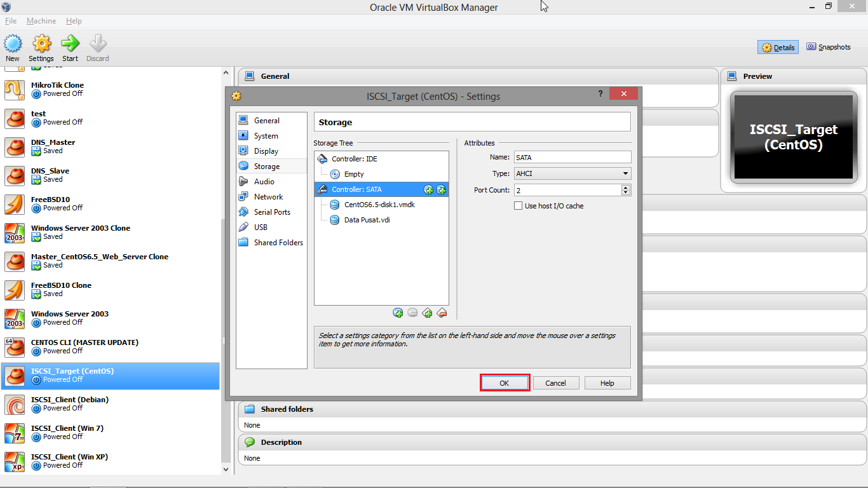Viewport: 868px width, 488px height.
Task: Select CentOS6.5-disk1.vmdk in storage tree
Action: pos(381,205)
